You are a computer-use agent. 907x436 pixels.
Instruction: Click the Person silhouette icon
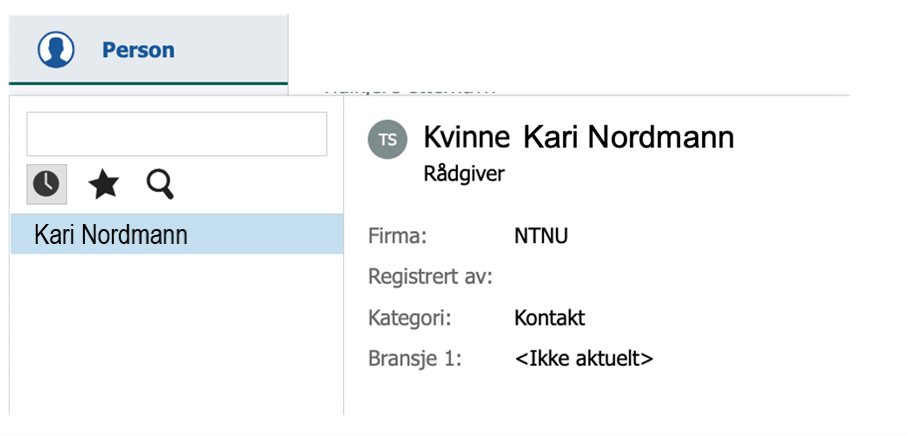click(56, 50)
